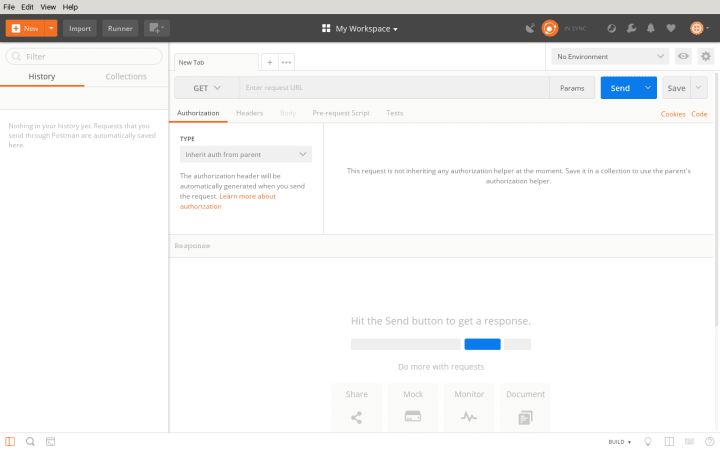Viewport: 720px width, 450px height.
Task: Open the tab options ellipsis menu
Action: point(286,62)
